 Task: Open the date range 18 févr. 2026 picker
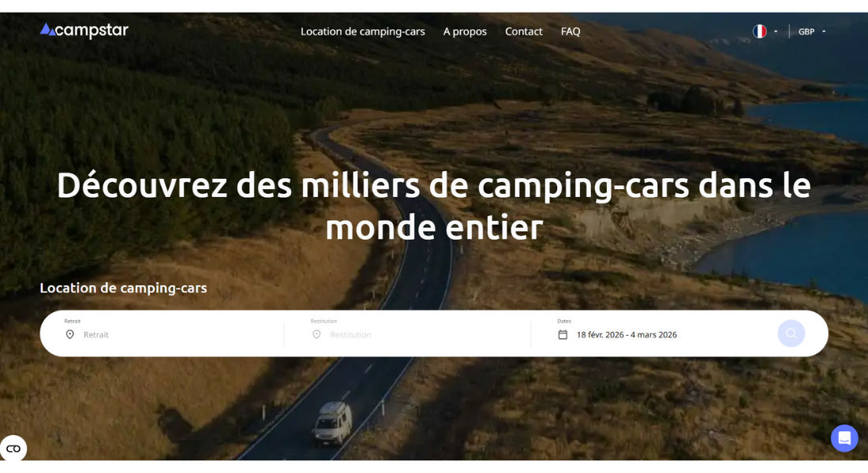coord(627,335)
